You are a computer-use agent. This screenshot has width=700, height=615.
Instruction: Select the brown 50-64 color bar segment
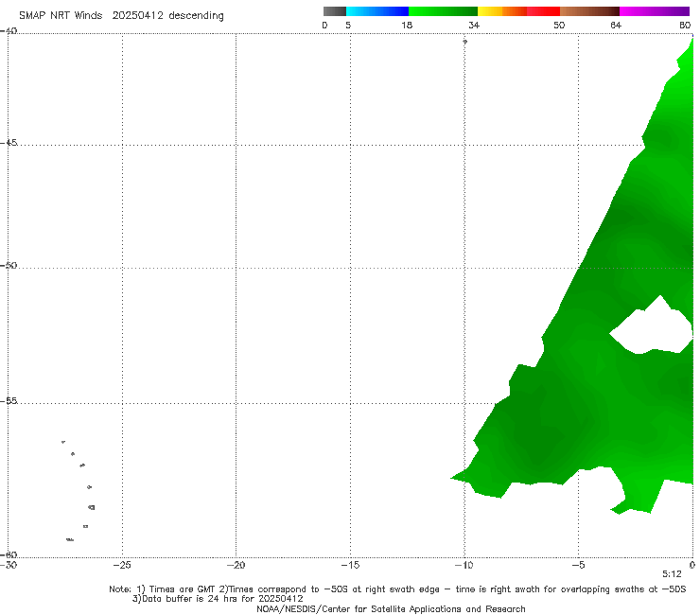pos(589,11)
